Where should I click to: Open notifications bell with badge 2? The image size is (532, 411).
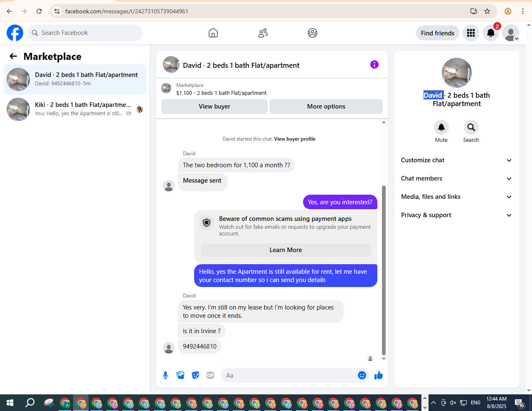pos(491,33)
